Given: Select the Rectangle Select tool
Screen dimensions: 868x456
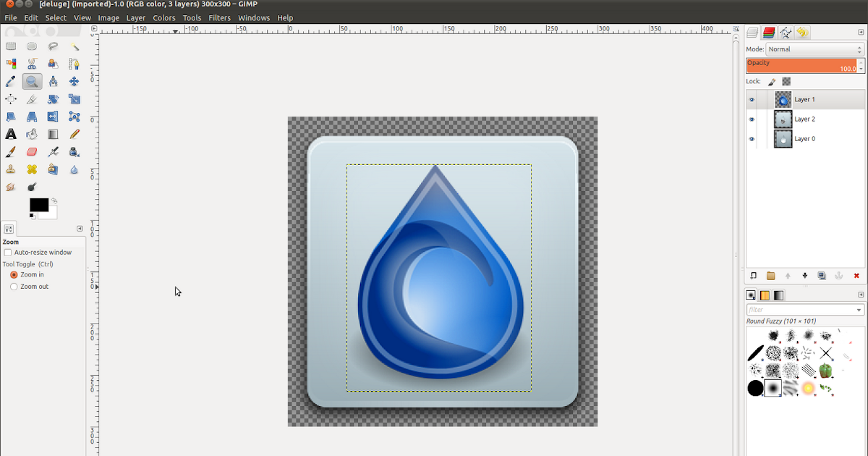Looking at the screenshot, I should pyautogui.click(x=11, y=46).
